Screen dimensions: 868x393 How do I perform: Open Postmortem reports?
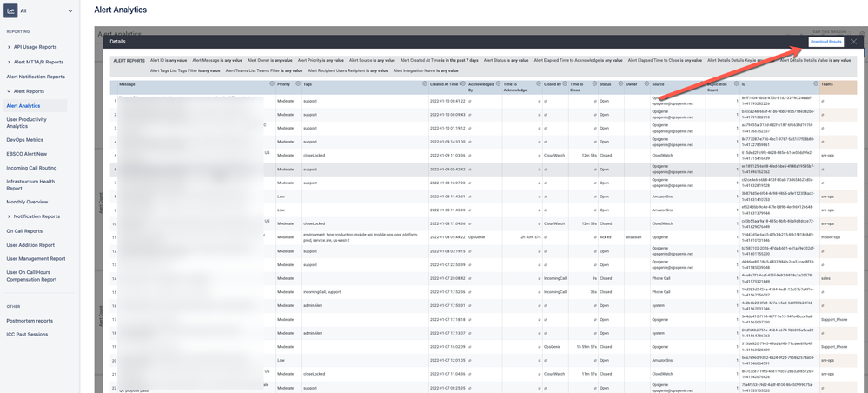click(x=30, y=320)
